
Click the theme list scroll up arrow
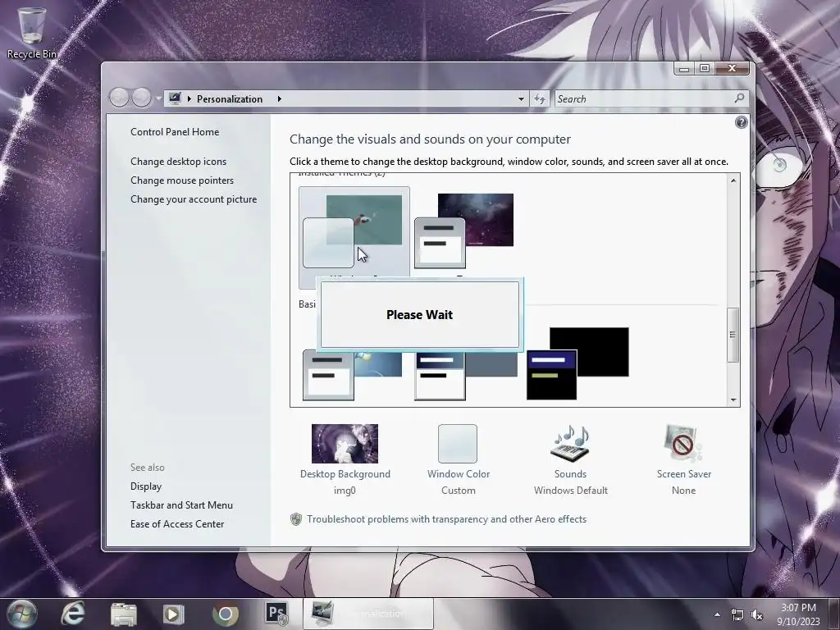733,180
